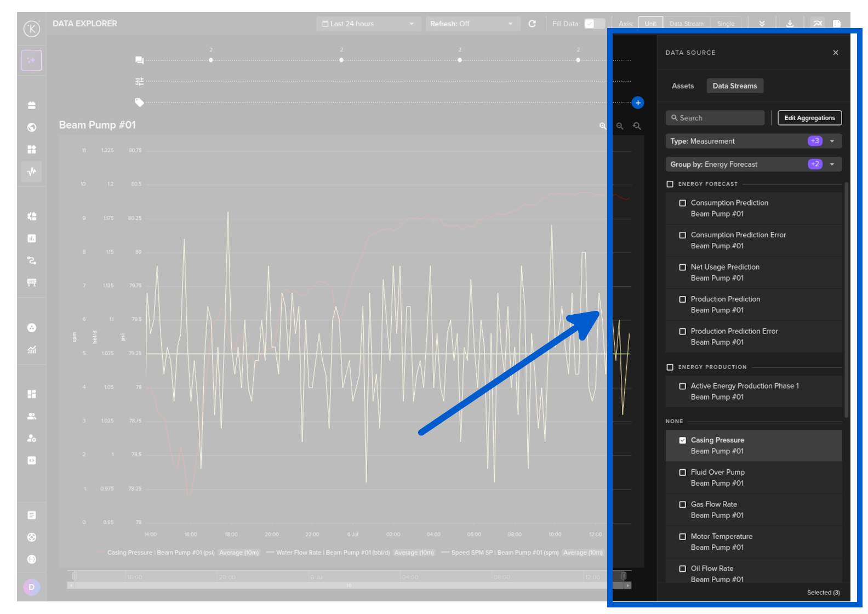Click the comments annotation icon above chart
The height and width of the screenshot is (614, 868).
coord(139,60)
